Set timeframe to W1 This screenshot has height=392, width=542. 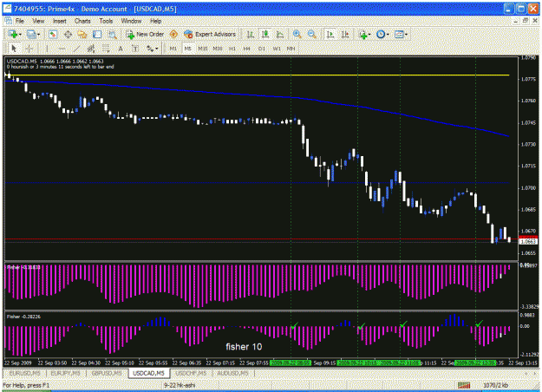coord(277,49)
